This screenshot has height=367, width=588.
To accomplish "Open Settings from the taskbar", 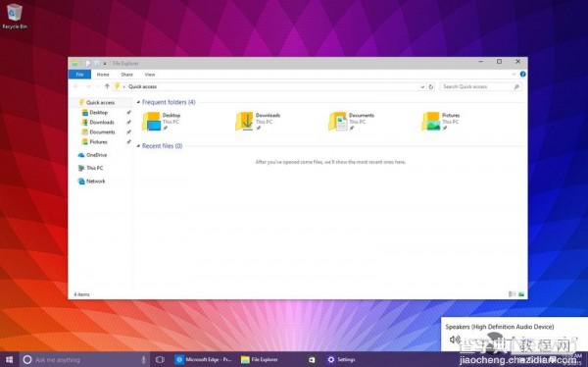I will click(341, 360).
